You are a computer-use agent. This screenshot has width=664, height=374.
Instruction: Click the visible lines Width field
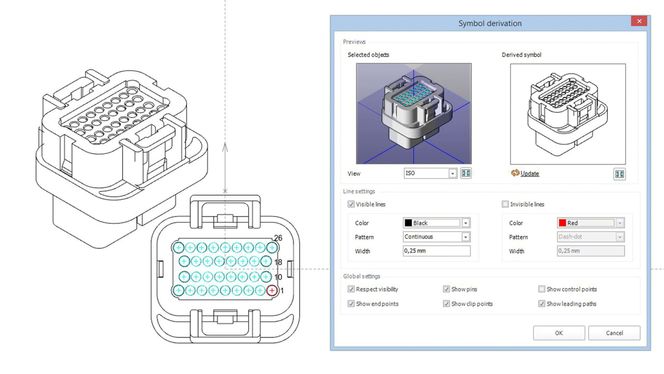pos(437,251)
